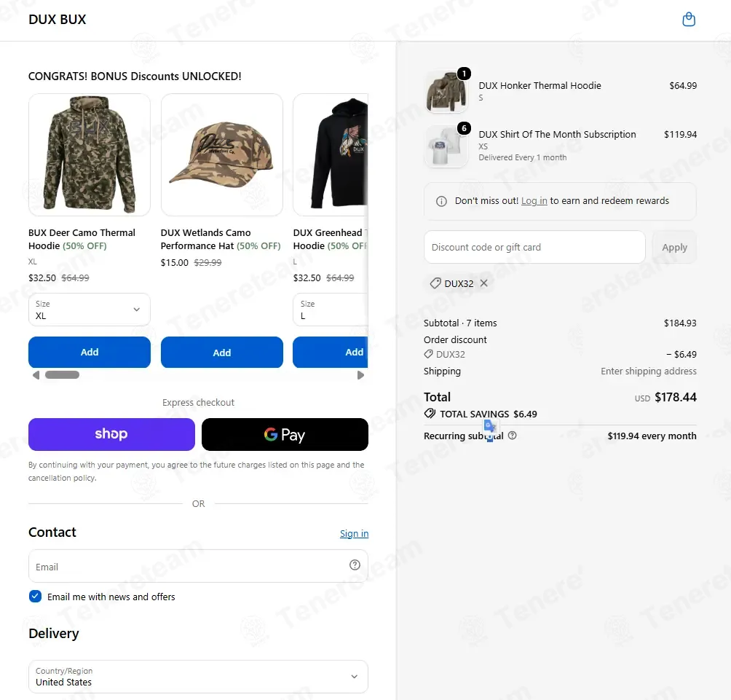Click the Log in rewards link

[x=534, y=201]
